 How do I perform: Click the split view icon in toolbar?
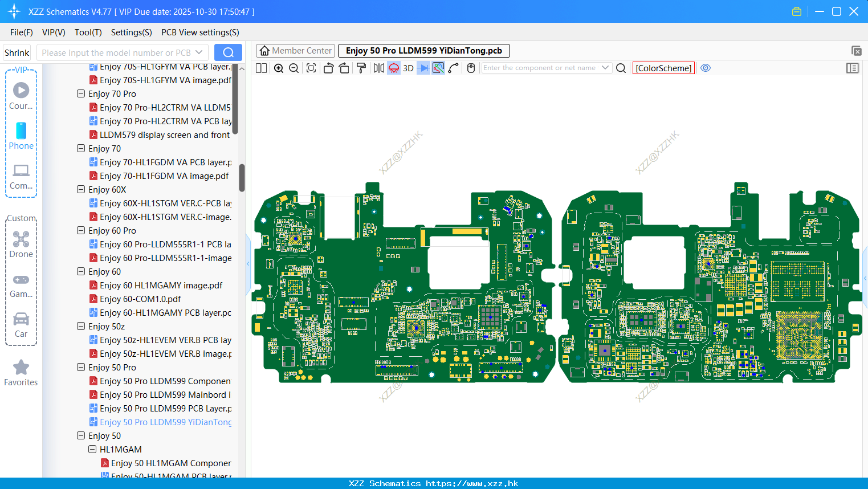tap(262, 68)
